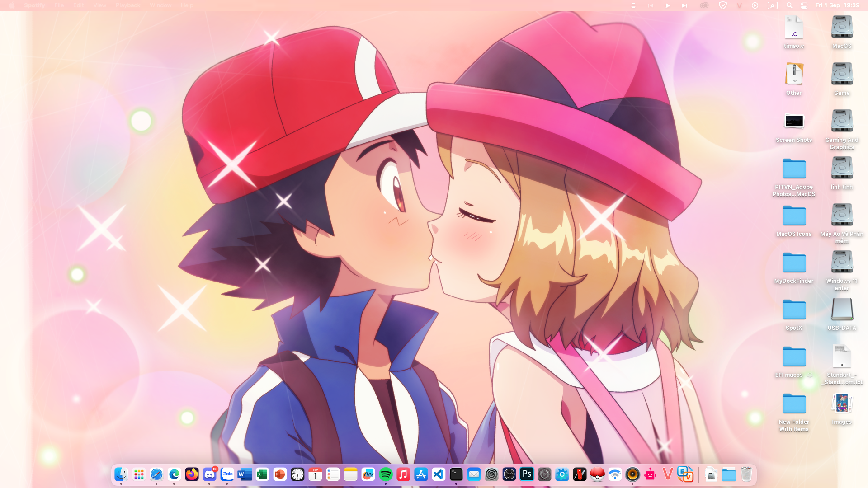Open Calendar showing SEP 1
The width and height of the screenshot is (868, 488).
tap(315, 474)
